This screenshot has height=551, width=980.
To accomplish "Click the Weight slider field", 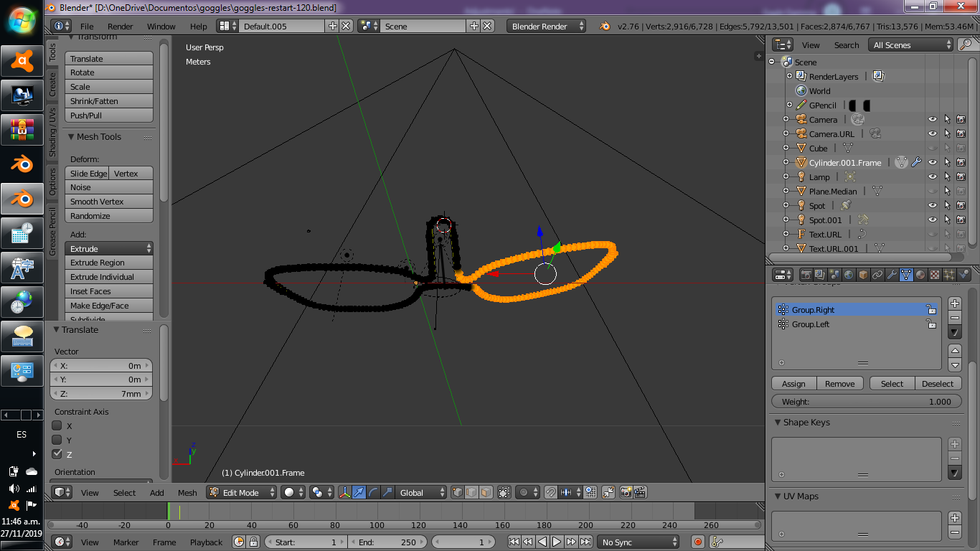I will coord(867,401).
